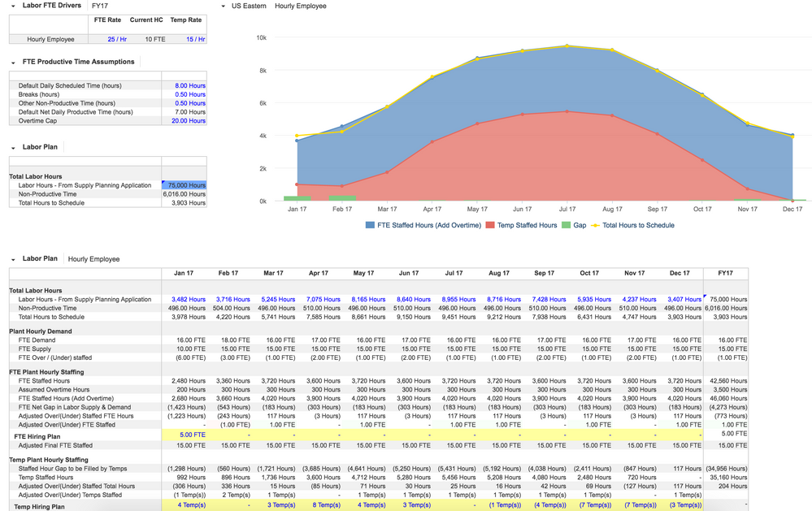Viewport: 812px width, 511px height.
Task: Edit Dec 17 Labor Hours 3,407 Hours
Action: tap(684, 300)
